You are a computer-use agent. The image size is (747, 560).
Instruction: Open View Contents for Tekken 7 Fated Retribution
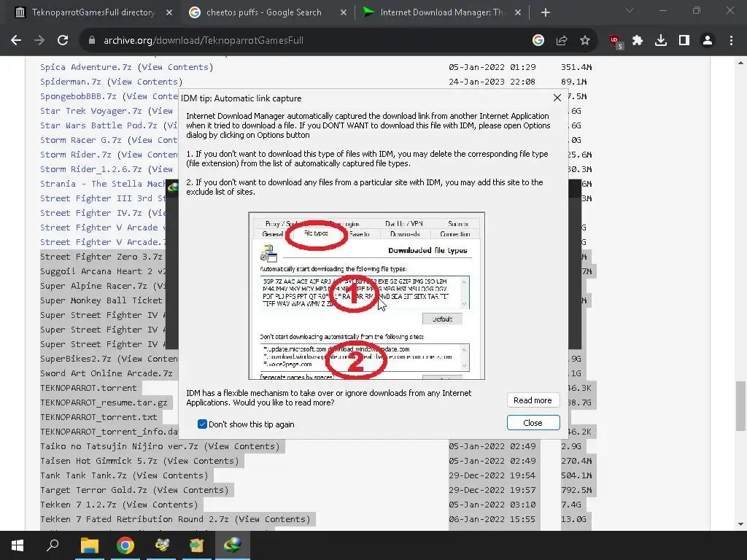click(273, 519)
